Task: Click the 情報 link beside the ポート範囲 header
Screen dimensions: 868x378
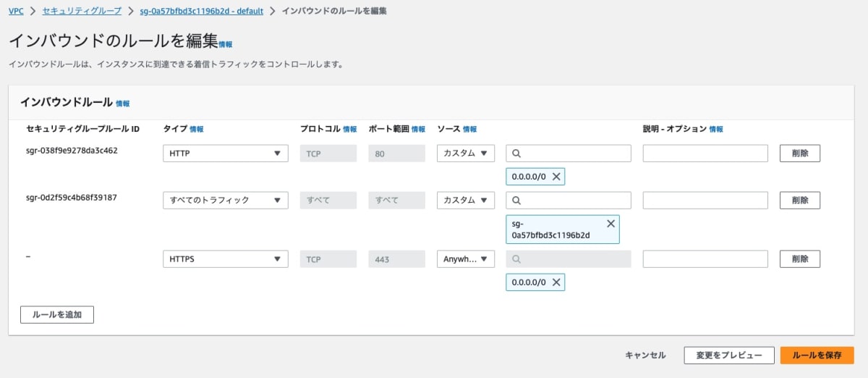Action: (x=419, y=129)
